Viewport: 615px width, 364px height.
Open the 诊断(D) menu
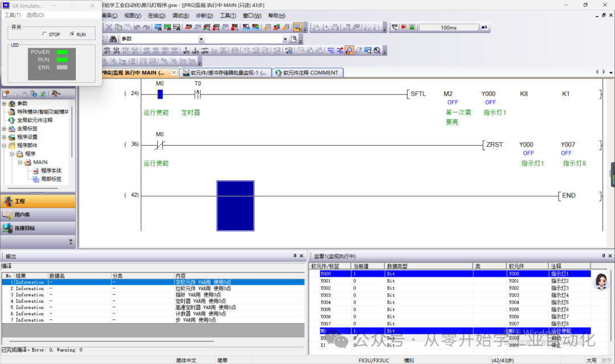204,16
